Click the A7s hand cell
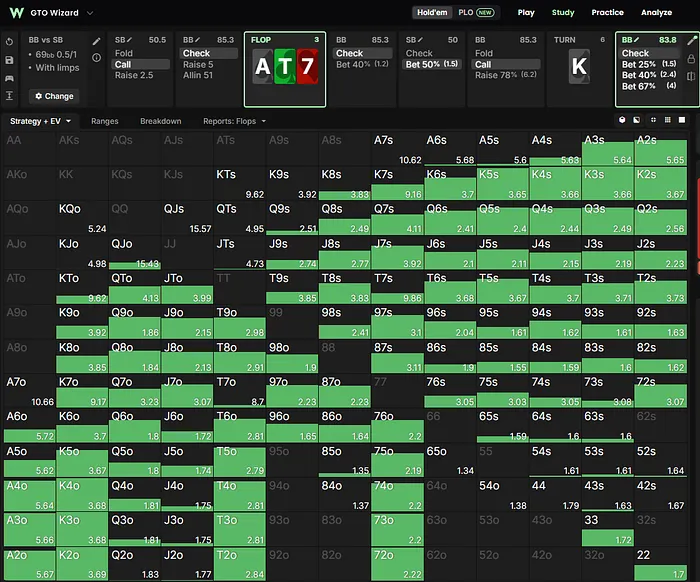700x582 pixels. 398,149
